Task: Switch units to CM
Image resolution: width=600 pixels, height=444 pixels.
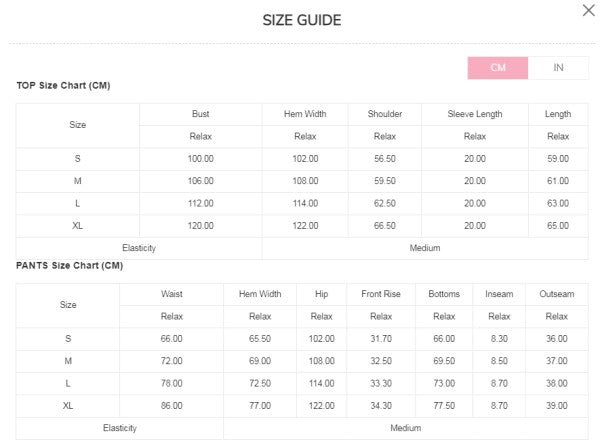Action: 498,67
